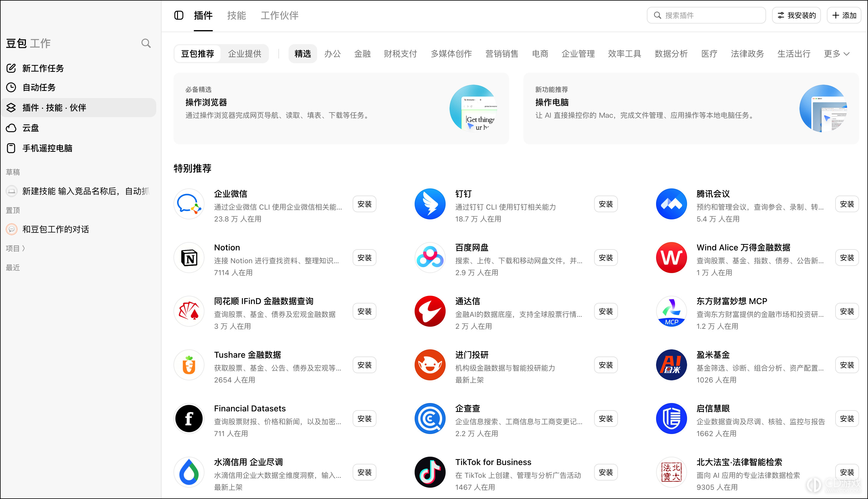
Task: Switch to the 技能 tab
Action: click(x=236, y=16)
